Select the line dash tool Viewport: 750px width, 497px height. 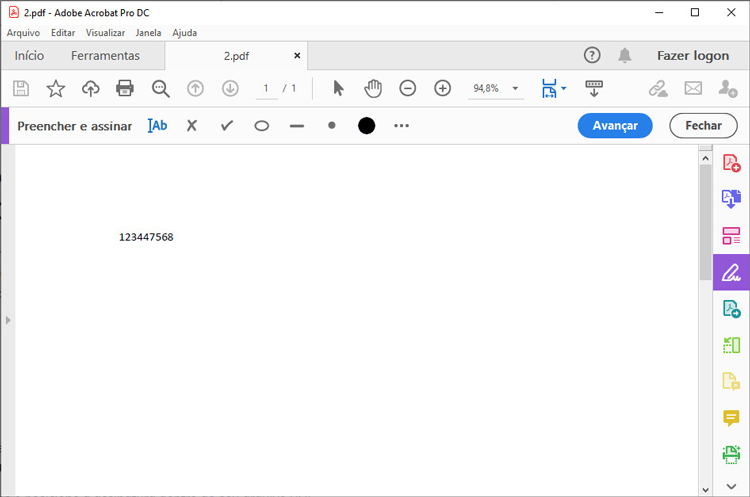[297, 126]
